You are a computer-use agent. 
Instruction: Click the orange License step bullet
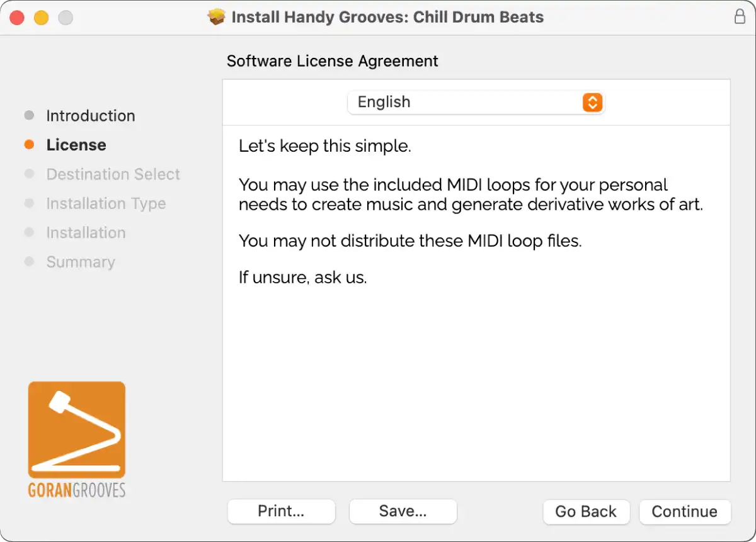click(x=29, y=145)
